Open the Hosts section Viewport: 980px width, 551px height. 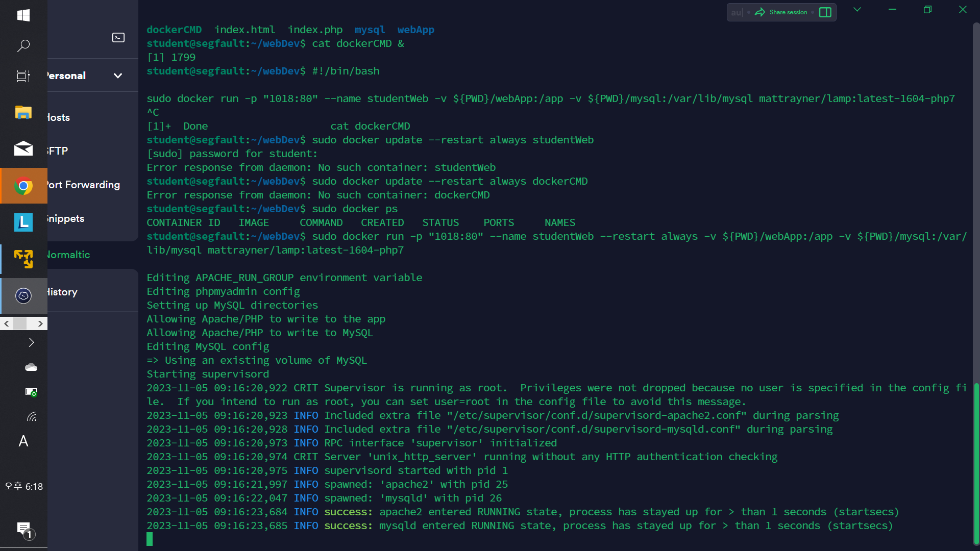[59, 117]
